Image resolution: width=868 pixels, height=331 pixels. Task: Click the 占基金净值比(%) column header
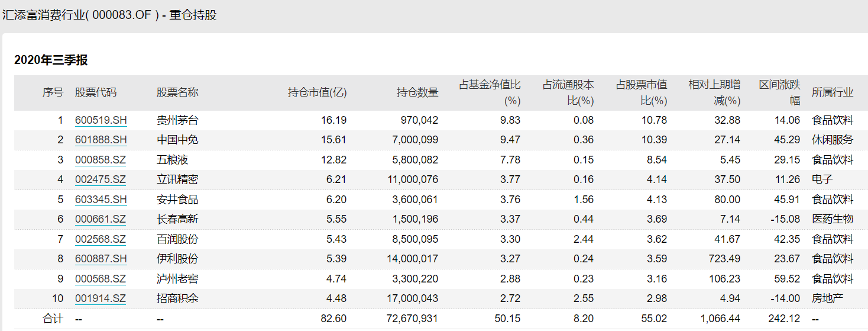tap(490, 92)
